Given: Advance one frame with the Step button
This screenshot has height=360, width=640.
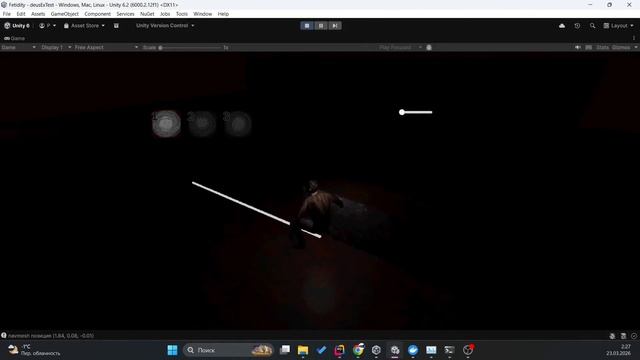Looking at the screenshot, I should [x=335, y=26].
